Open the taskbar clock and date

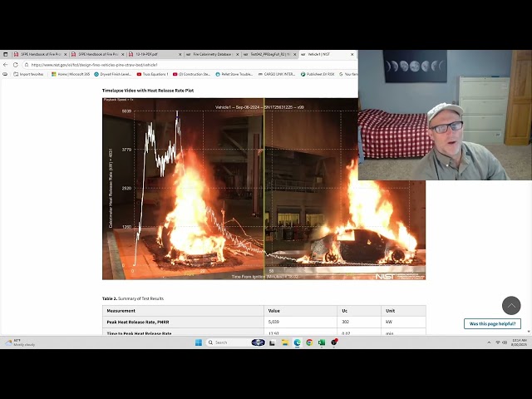(519, 342)
